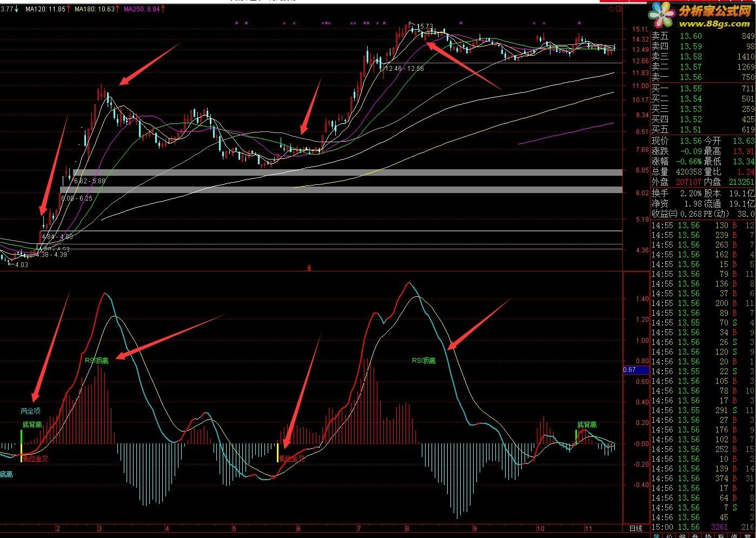Viewport: 756px width, 538px height.
Task: Click the 收益 0.268 value
Action: [x=691, y=214]
